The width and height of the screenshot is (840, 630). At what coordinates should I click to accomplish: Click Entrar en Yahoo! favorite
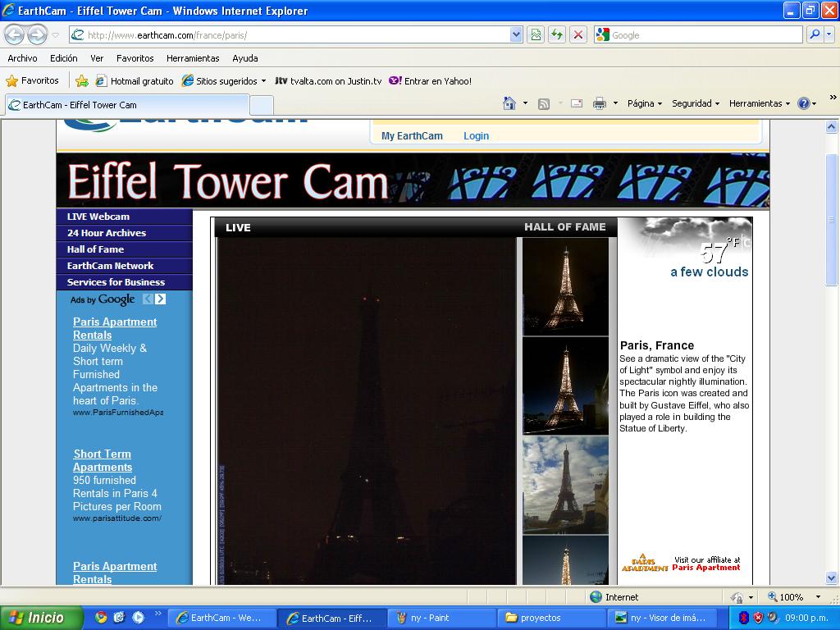click(430, 81)
